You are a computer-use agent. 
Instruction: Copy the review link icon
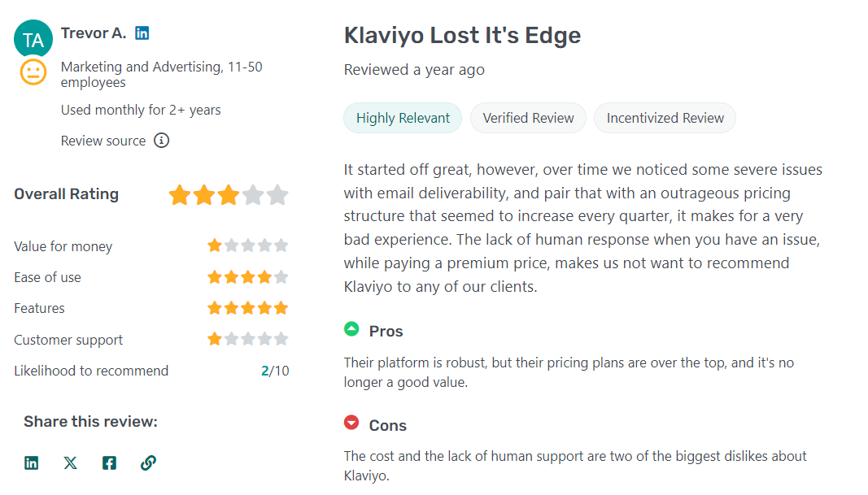coord(148,462)
